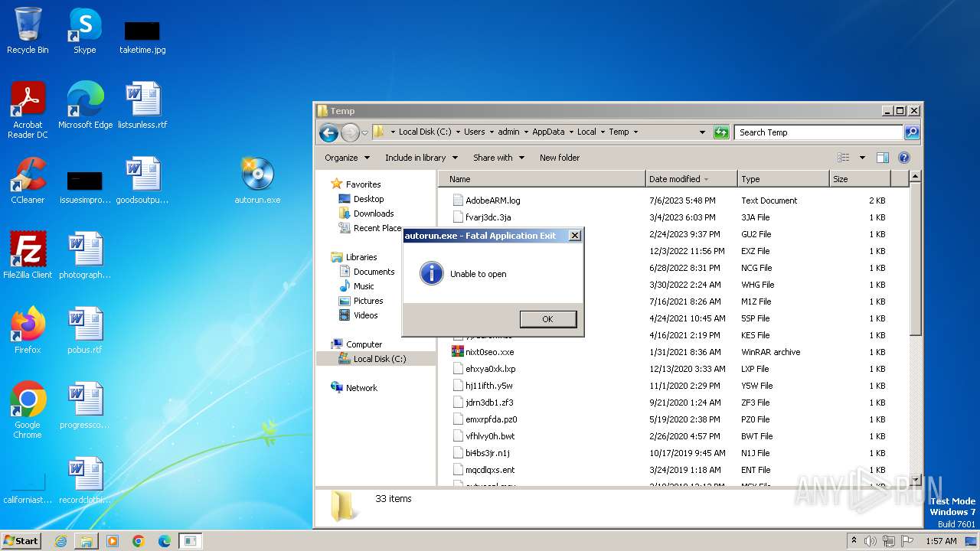Click the Users breadcrumb segment
Image resolution: width=980 pixels, height=551 pixels.
tap(474, 132)
